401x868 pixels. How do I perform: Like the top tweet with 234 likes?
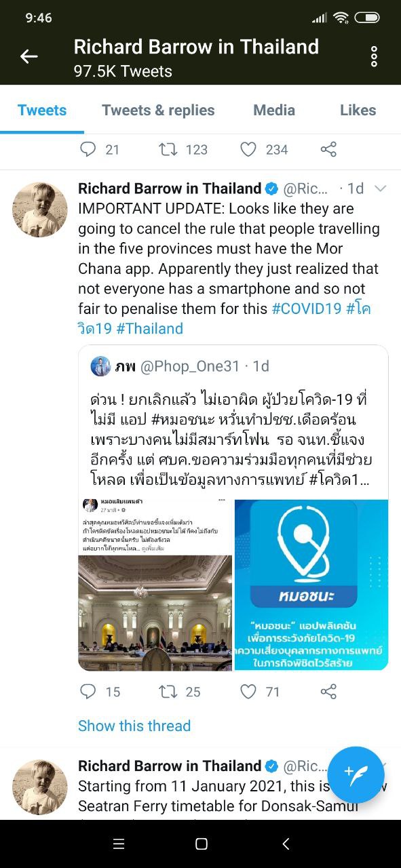click(x=249, y=149)
